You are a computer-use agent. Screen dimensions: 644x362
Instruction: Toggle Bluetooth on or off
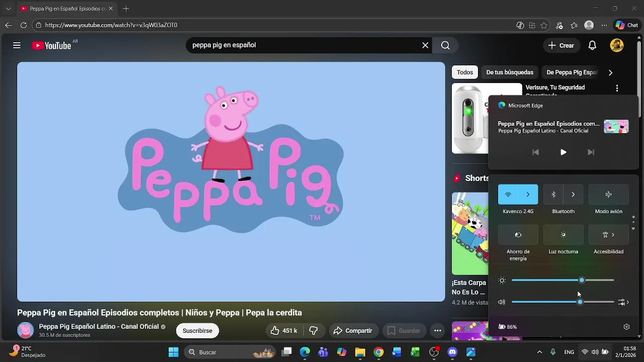pyautogui.click(x=553, y=195)
